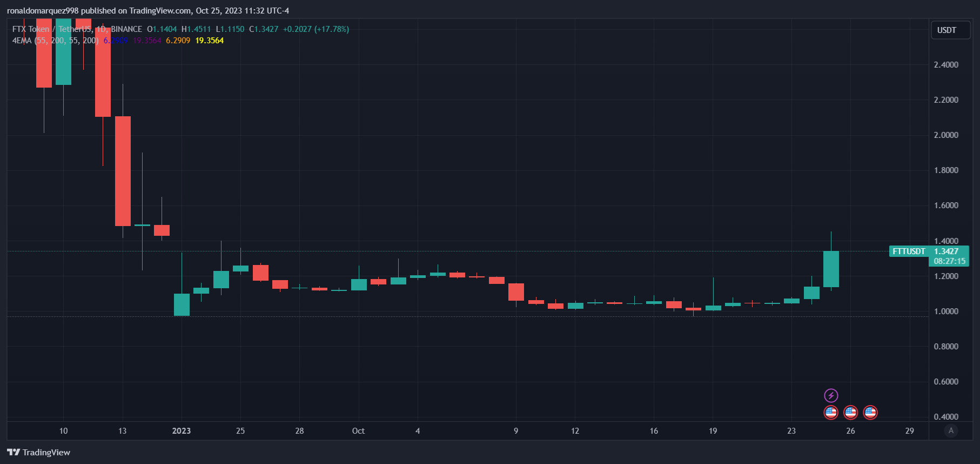This screenshot has height=464, width=980.
Task: Click the 'Oct' label on the time axis
Action: (x=358, y=431)
